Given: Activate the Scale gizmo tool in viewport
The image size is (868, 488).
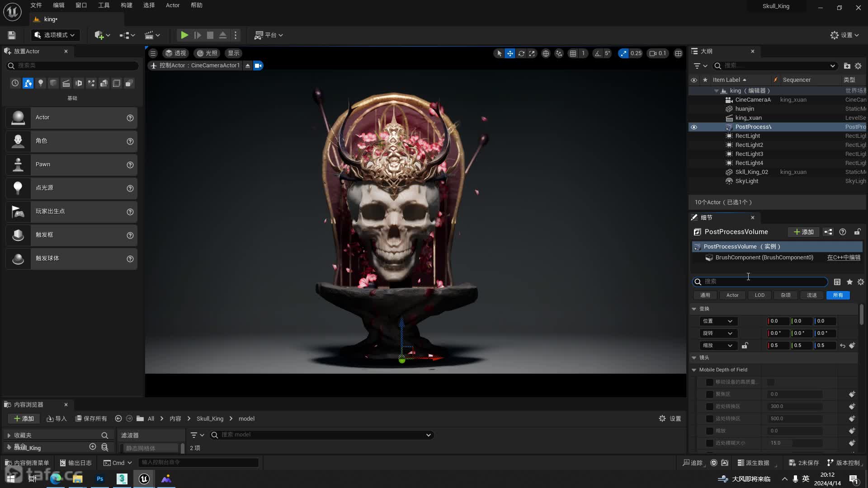Looking at the screenshot, I should click(532, 53).
